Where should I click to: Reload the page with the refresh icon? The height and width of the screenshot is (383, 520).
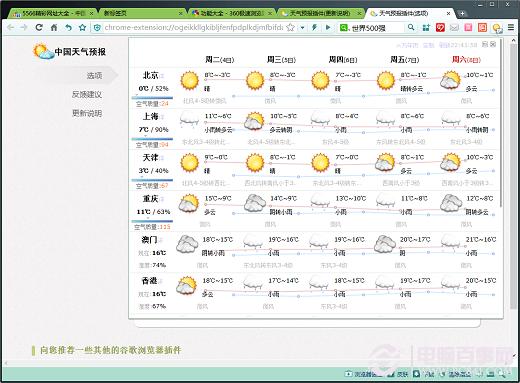click(39, 27)
